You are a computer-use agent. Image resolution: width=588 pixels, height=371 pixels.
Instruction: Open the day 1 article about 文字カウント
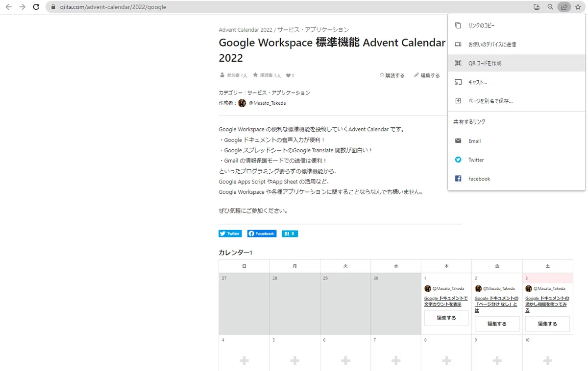click(446, 301)
